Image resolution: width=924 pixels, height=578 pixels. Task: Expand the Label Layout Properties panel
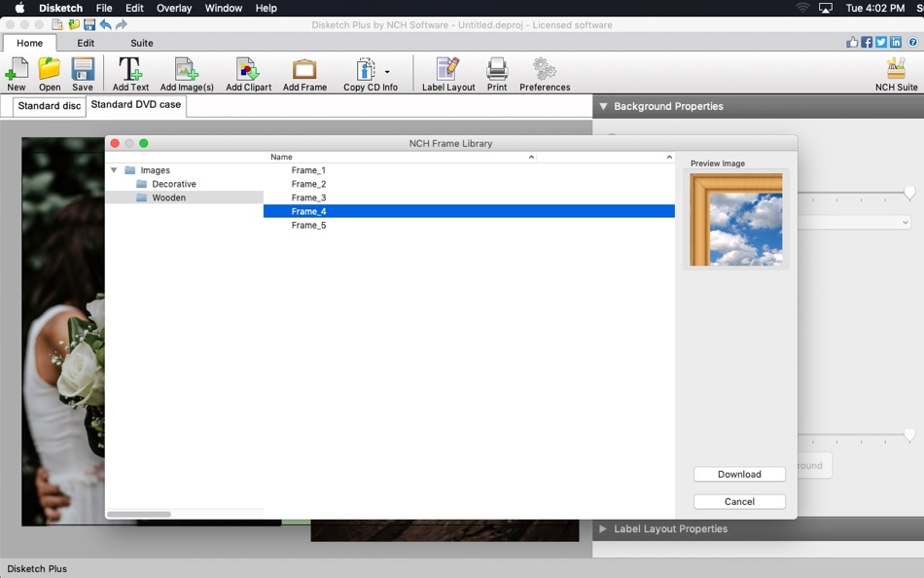click(603, 529)
